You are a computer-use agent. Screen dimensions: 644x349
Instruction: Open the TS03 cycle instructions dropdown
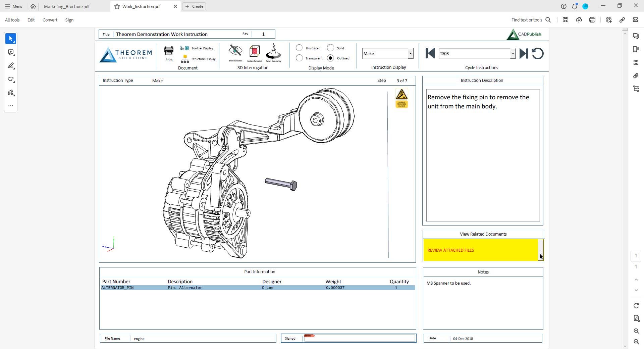click(513, 53)
